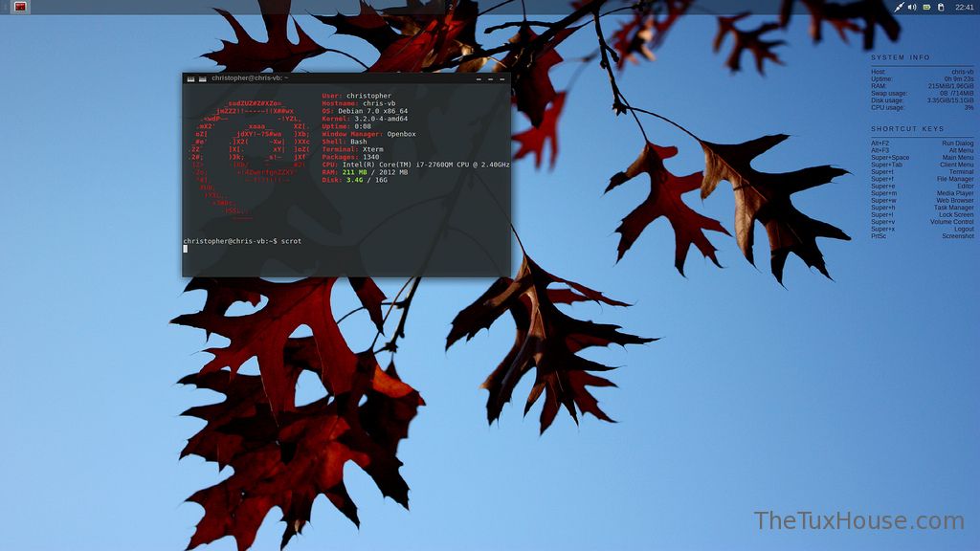Image resolution: width=980 pixels, height=551 pixels.
Task: Click the 'Swap usage' system info row
Action: tap(923, 93)
